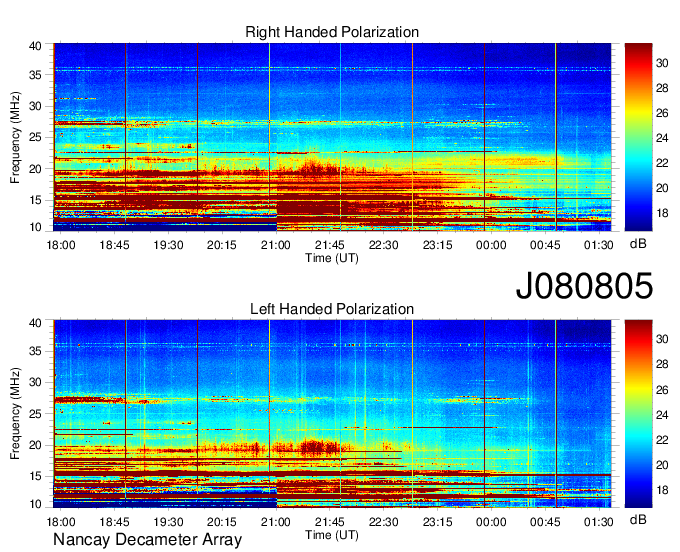Click the 25 MHz tick on Left Handed plot
Image resolution: width=680 pixels, height=552 pixels.
pos(36,414)
